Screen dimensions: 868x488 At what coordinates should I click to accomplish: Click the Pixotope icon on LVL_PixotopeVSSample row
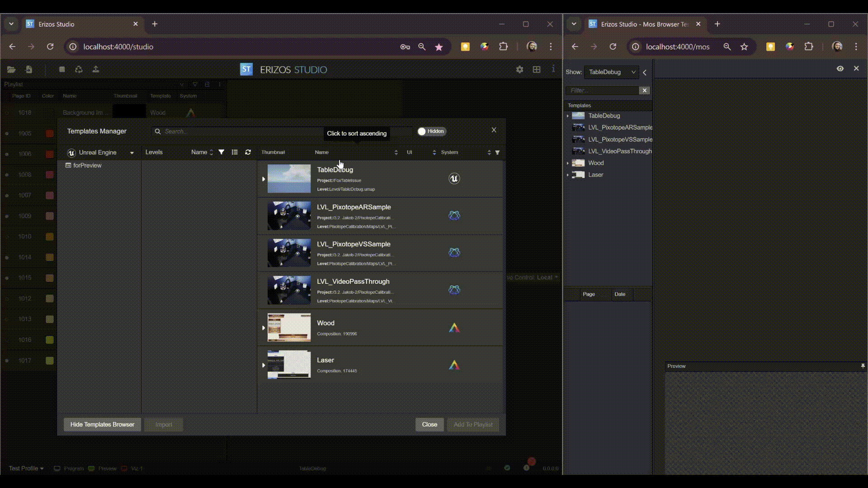point(454,253)
